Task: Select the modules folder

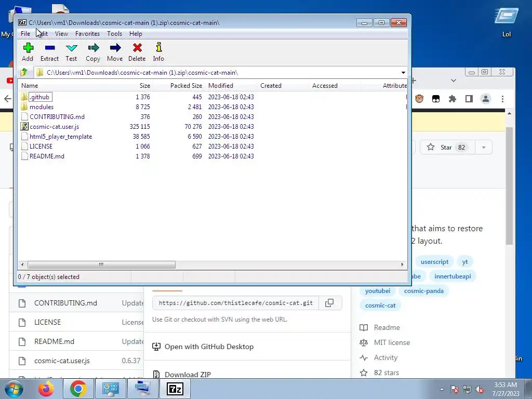Action: [42, 107]
